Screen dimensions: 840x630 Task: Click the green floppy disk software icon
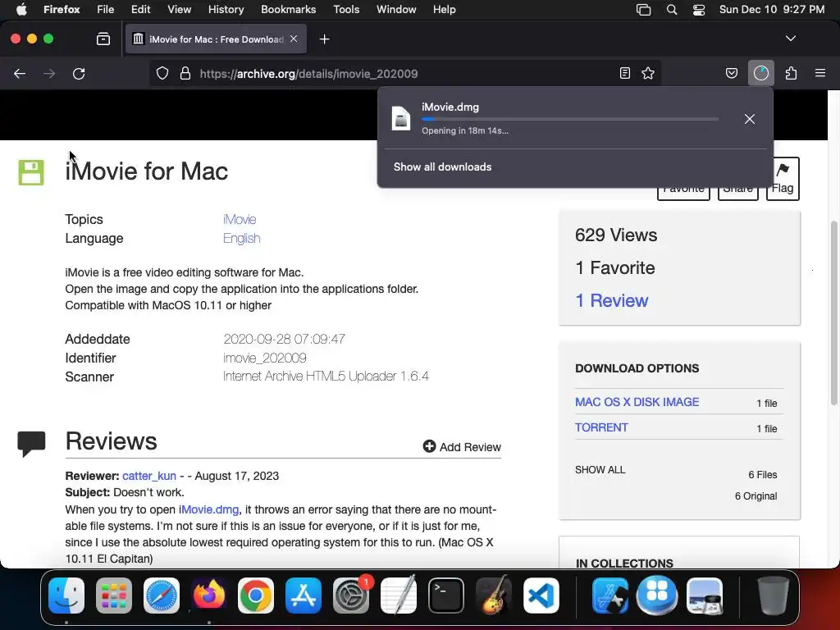tap(31, 172)
